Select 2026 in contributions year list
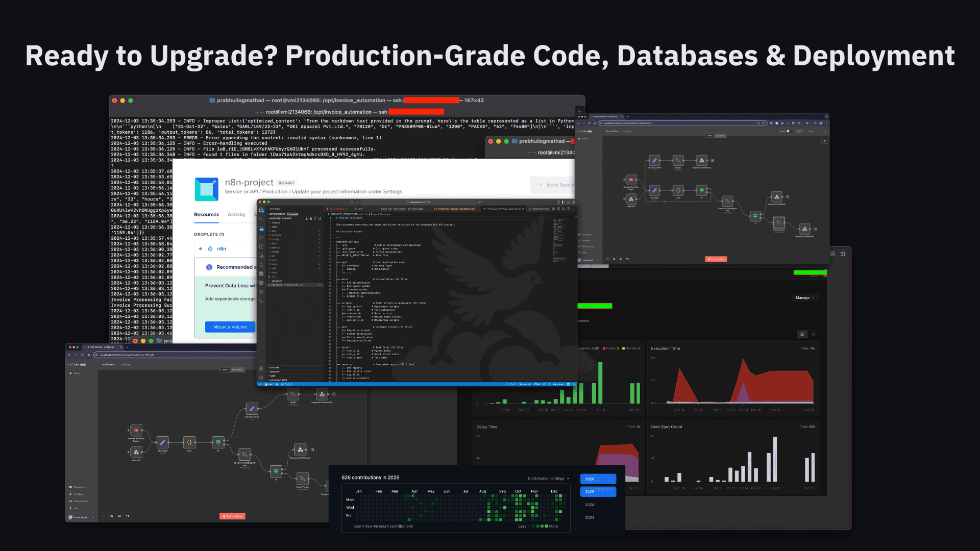 (x=598, y=479)
